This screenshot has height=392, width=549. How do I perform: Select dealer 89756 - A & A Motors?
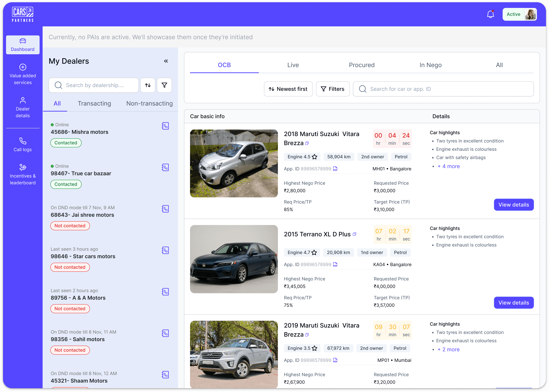pos(78,298)
